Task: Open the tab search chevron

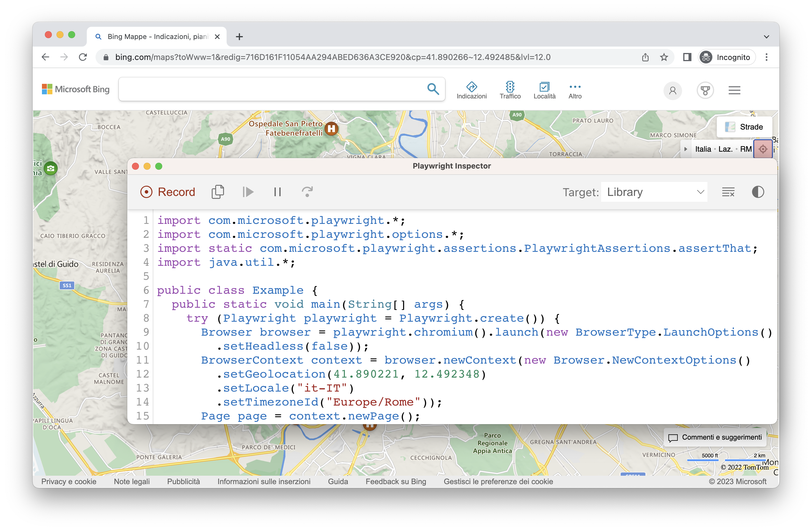Action: (x=766, y=36)
